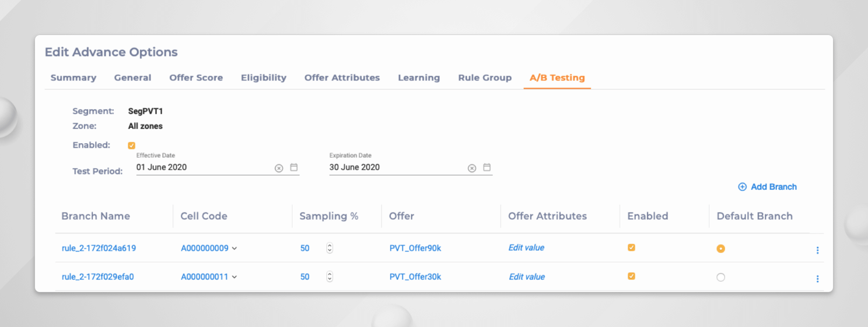Viewport: 868px width, 327px height.
Task: Click the Sampling % column header
Action: click(329, 216)
